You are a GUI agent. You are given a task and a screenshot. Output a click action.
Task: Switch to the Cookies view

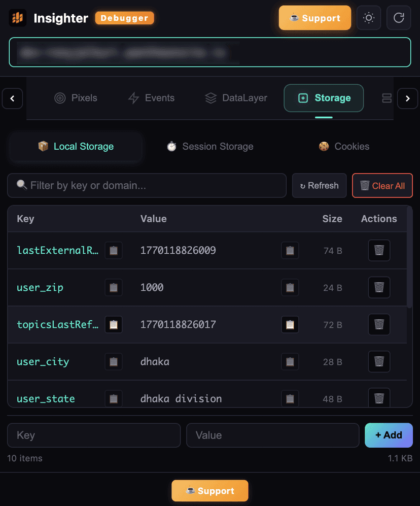click(344, 147)
